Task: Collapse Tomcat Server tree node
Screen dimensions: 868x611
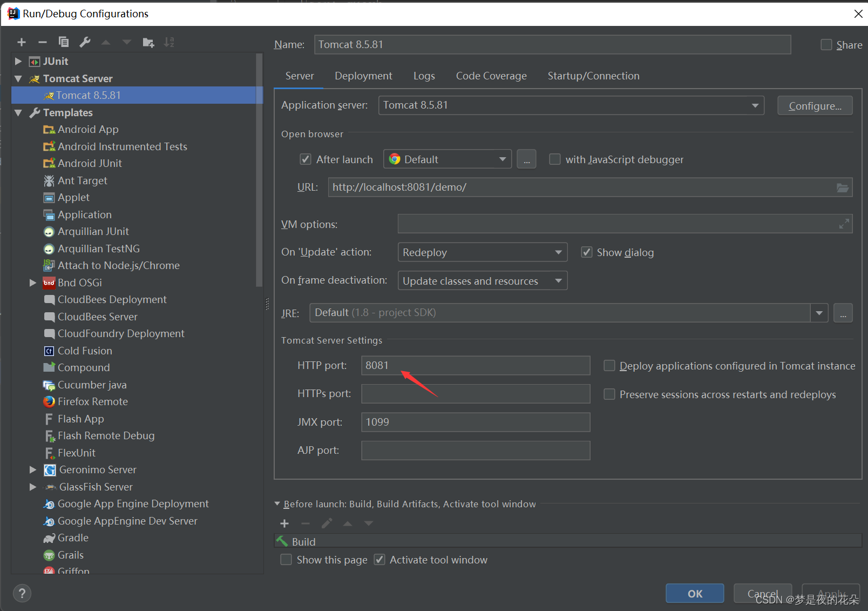Action: point(18,79)
